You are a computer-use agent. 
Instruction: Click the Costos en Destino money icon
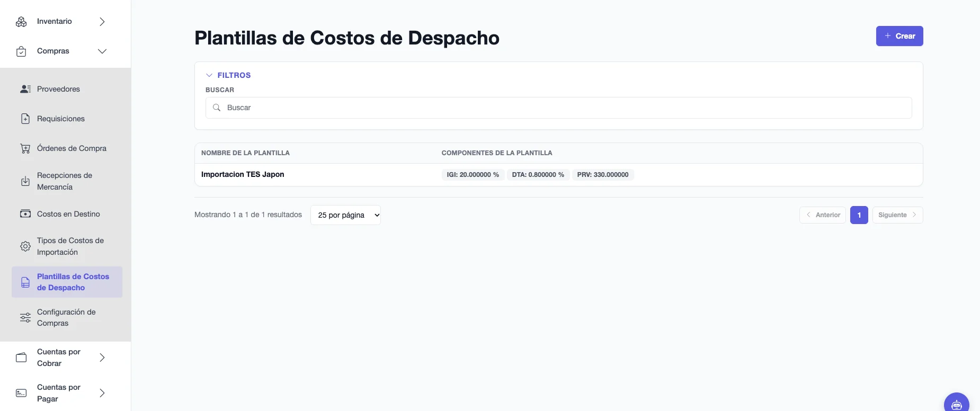click(25, 214)
